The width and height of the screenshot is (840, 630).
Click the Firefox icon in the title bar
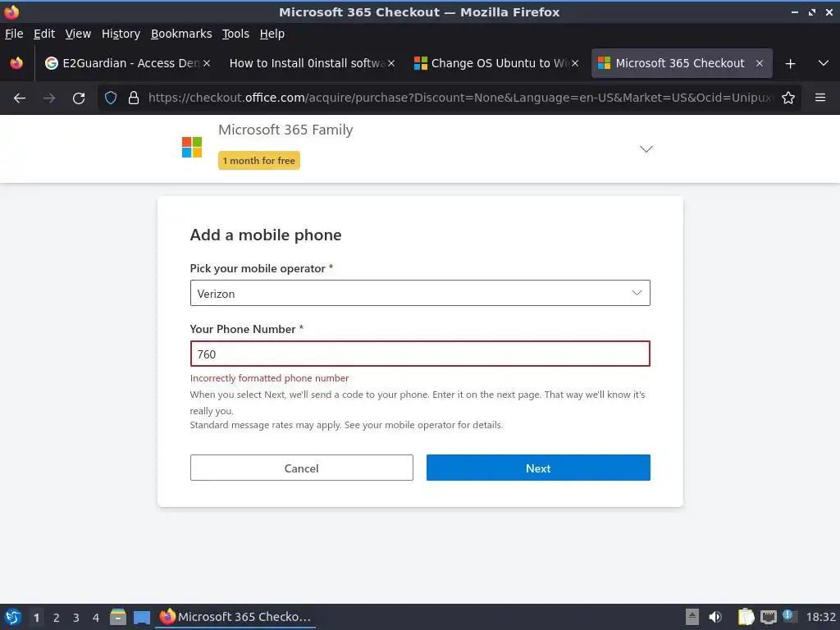coord(11,11)
